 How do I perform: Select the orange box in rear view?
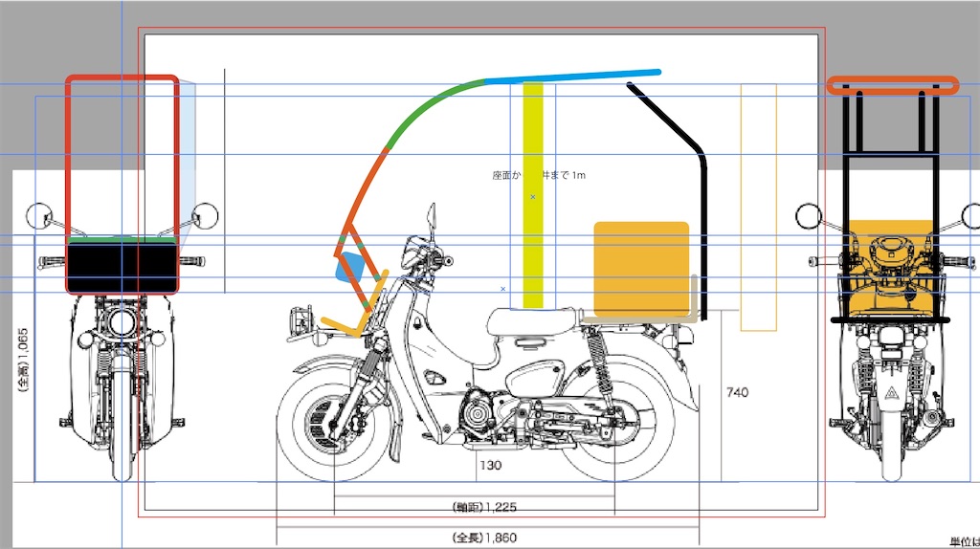click(x=891, y=267)
